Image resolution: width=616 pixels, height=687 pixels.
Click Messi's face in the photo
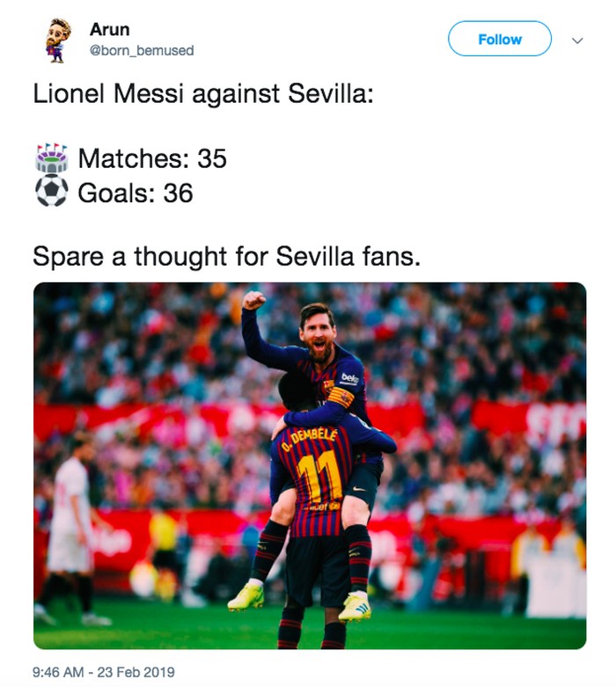318,331
